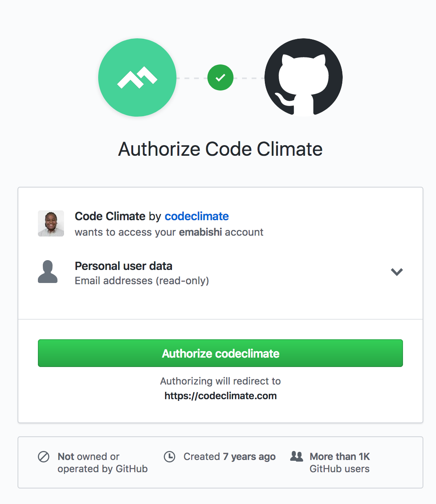Click 'Not owned or operated by GitHub' text
Viewport: 436px width, 504px height.
click(102, 462)
